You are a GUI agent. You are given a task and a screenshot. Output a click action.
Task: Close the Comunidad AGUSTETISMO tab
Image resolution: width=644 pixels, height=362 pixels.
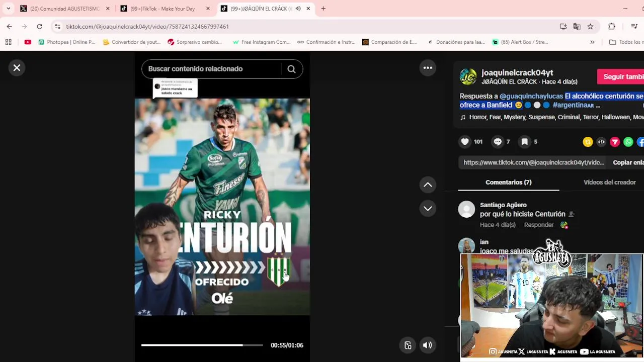[108, 9]
